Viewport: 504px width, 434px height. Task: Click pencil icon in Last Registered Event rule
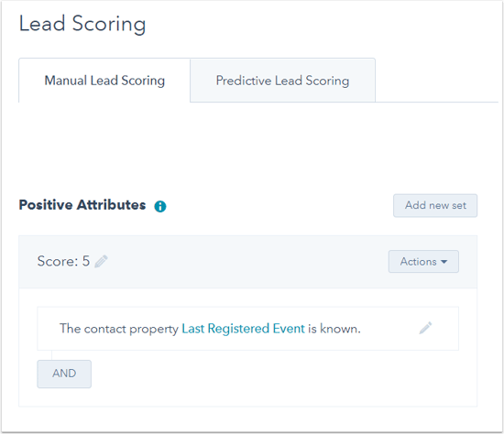425,328
